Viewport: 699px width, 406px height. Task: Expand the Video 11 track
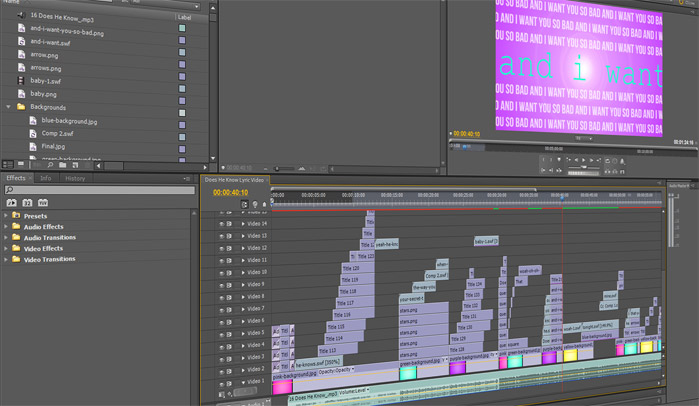click(x=243, y=260)
